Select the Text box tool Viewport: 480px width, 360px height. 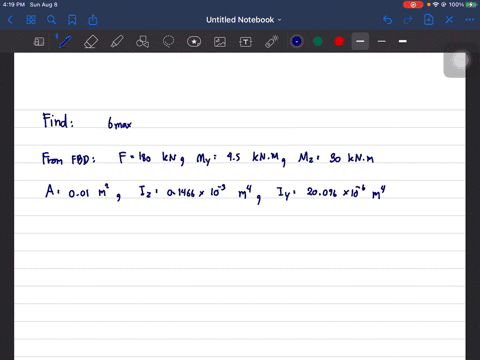click(x=245, y=42)
